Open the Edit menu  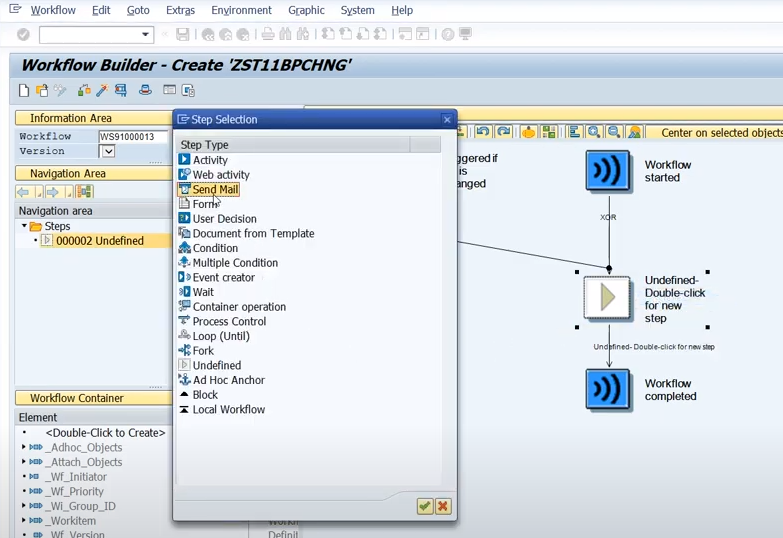pyautogui.click(x=101, y=10)
